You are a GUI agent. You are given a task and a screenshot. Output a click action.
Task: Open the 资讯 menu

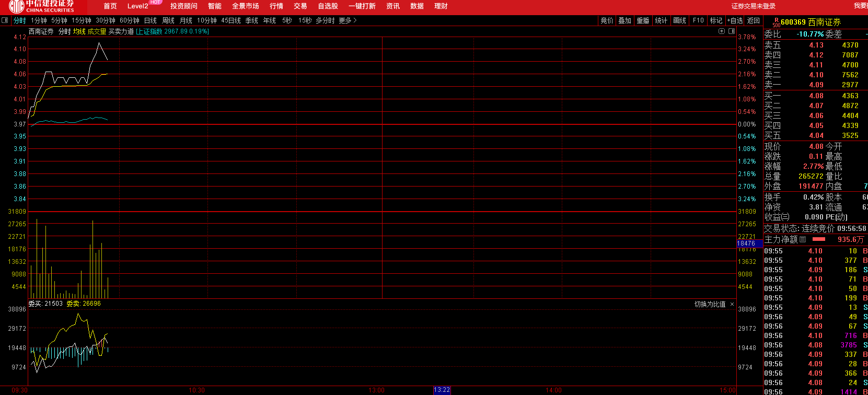pyautogui.click(x=393, y=6)
